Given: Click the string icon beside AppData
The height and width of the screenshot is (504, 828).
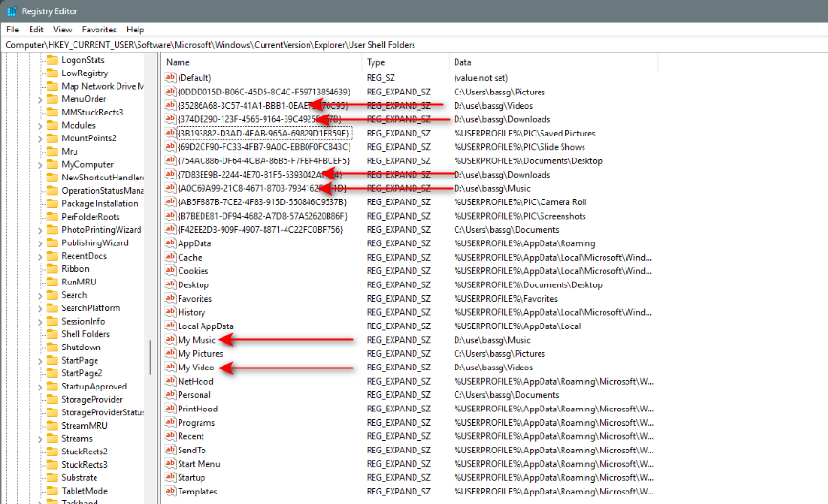Looking at the screenshot, I should (x=170, y=242).
